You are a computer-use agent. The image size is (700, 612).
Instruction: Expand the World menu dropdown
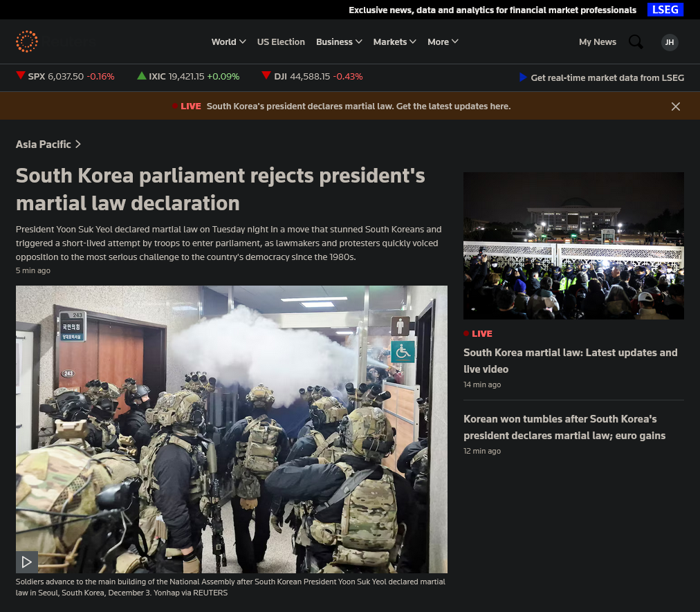228,42
